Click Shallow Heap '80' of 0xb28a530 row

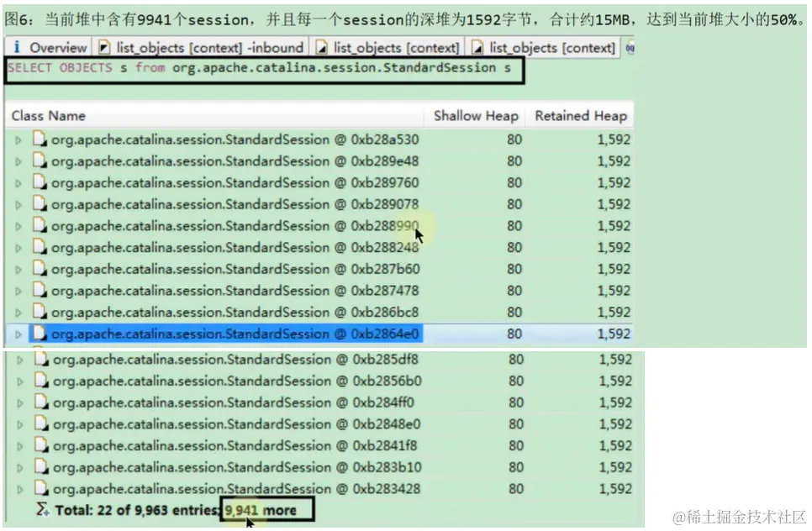(x=514, y=139)
